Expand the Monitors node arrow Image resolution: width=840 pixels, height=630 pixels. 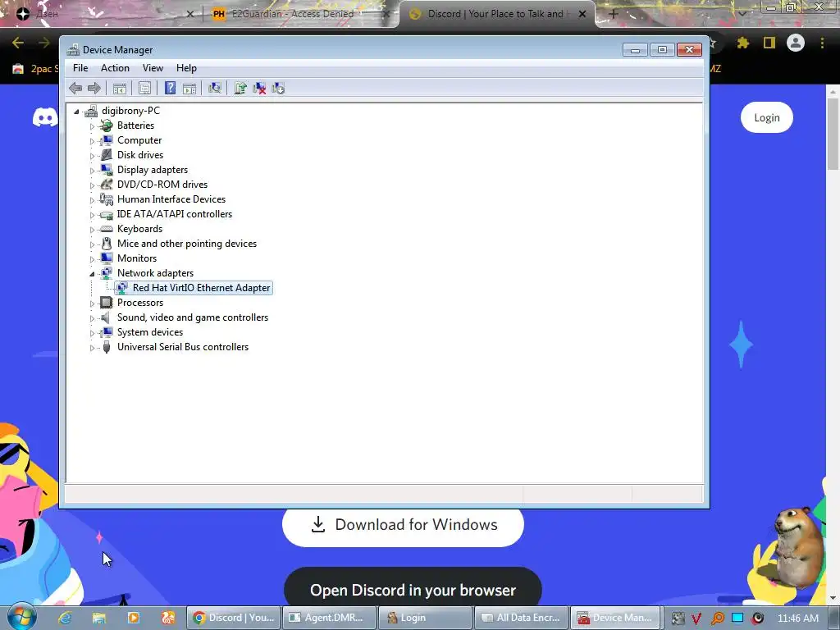92,259
